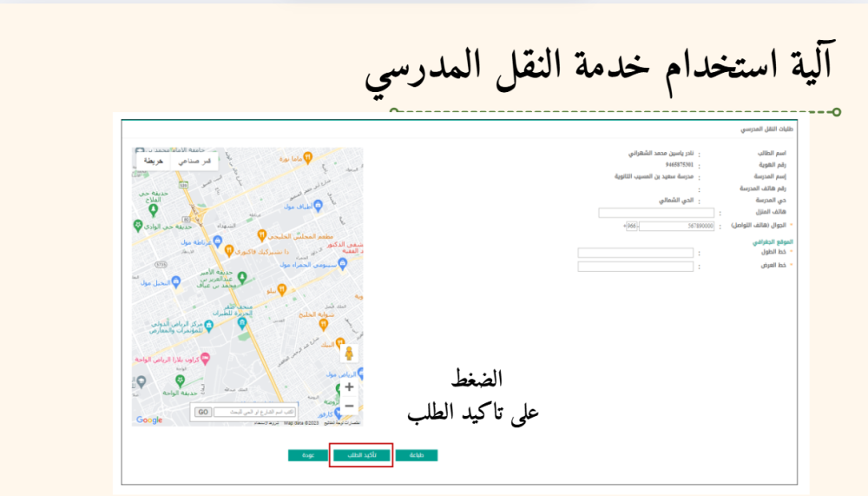Click the mobile number field showing 567890000

click(x=676, y=226)
